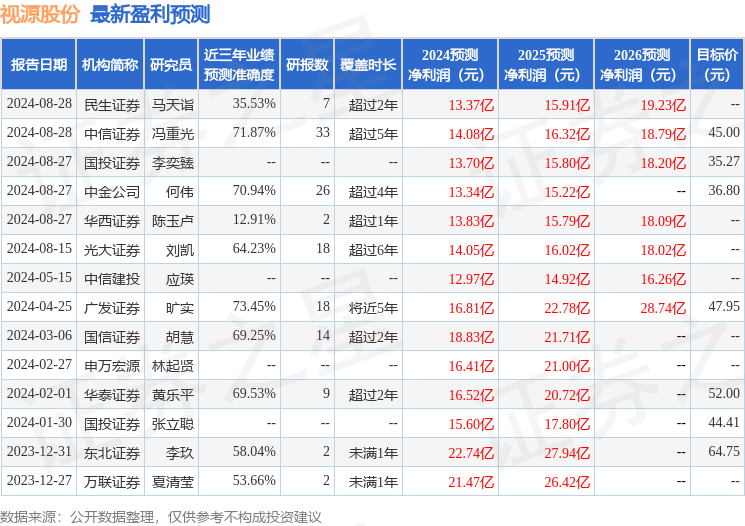Screen dimensions: 745x526
Task: Click the 36.80 target price
Action: pyautogui.click(x=724, y=190)
